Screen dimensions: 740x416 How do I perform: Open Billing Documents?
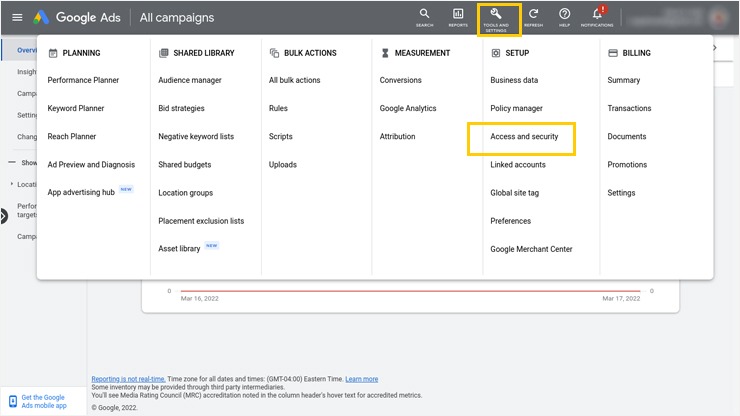[627, 136]
